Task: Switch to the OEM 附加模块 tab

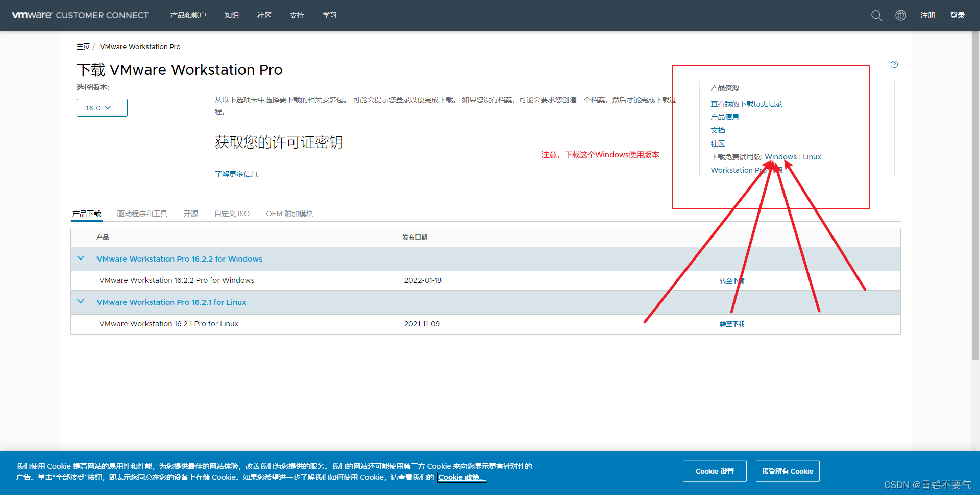Action: click(x=289, y=214)
